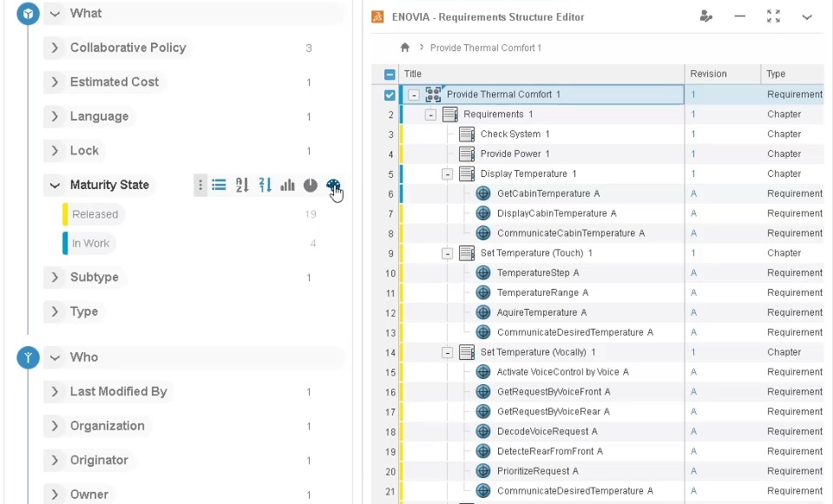Open revision A of GetCabinTemperature
The height and width of the screenshot is (504, 833).
point(693,193)
